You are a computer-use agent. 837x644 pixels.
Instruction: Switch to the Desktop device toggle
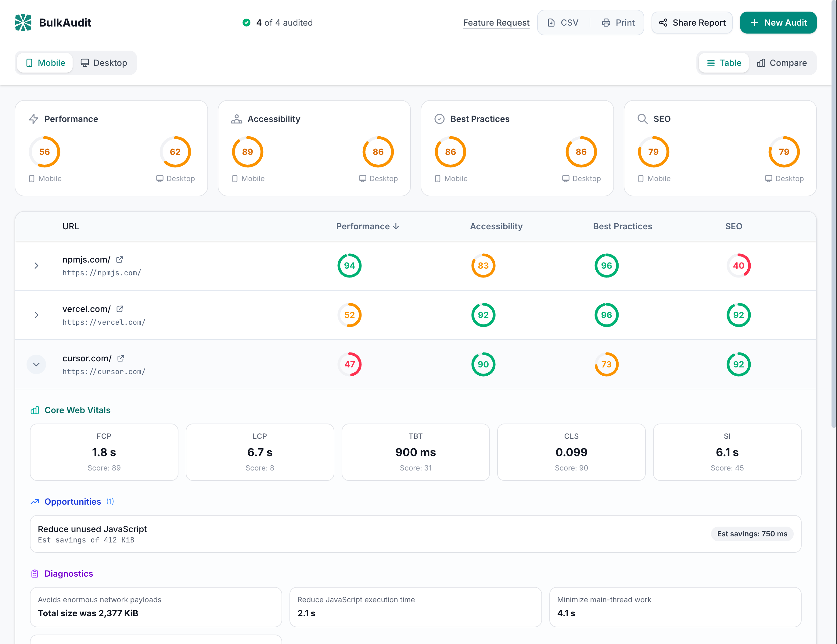coord(104,63)
